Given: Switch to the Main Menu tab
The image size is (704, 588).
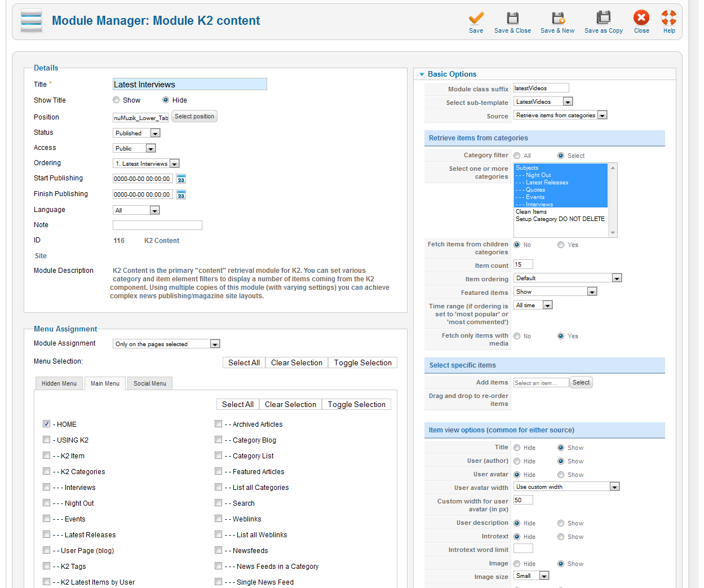Looking at the screenshot, I should pos(105,383).
